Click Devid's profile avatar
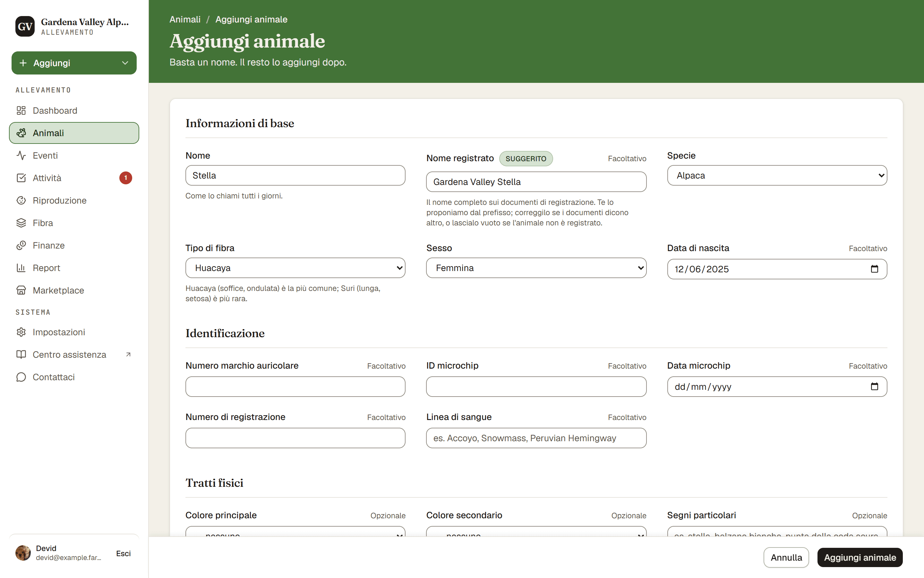Viewport: 924px width, 578px height. coord(23,553)
